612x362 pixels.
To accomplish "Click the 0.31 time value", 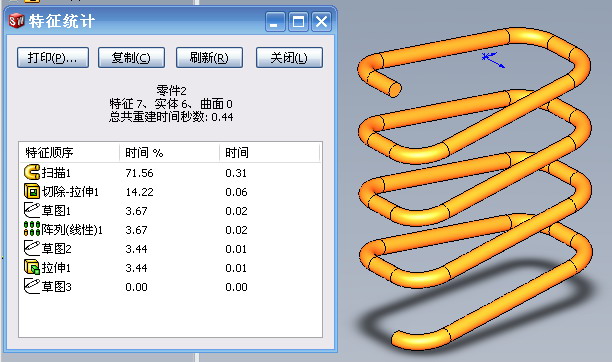I will (236, 173).
